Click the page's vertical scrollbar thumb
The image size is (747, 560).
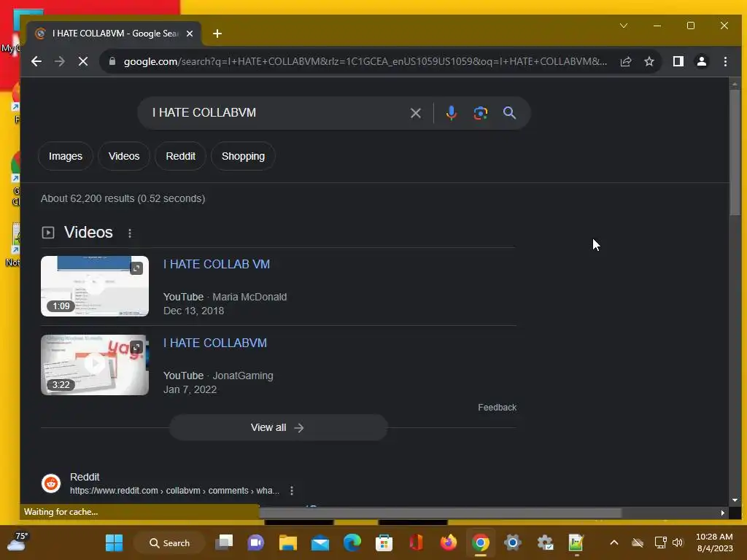(735, 152)
